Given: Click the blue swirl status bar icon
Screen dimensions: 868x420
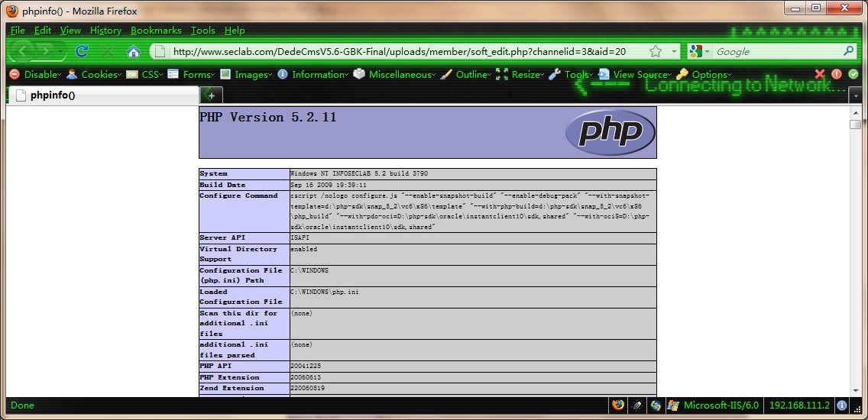Looking at the screenshot, I should coord(656,405).
